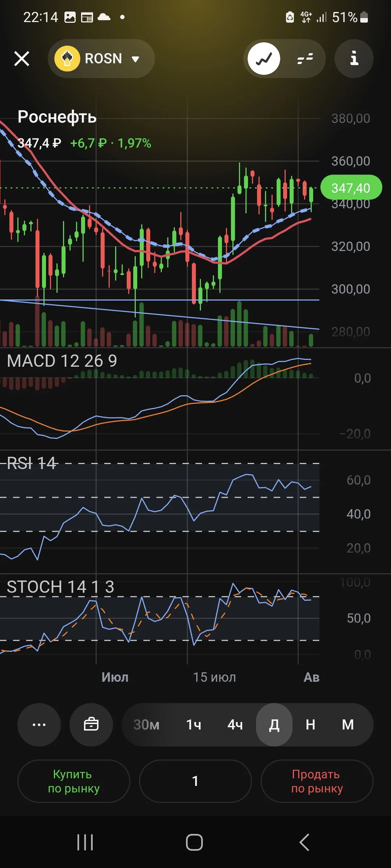Select the М monthly timeframe
The width and height of the screenshot is (391, 868).
348,725
